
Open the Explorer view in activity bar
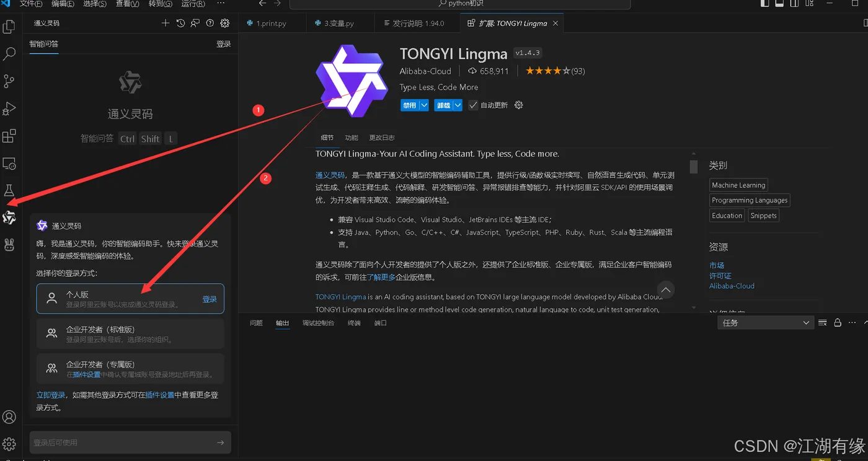click(x=9, y=27)
